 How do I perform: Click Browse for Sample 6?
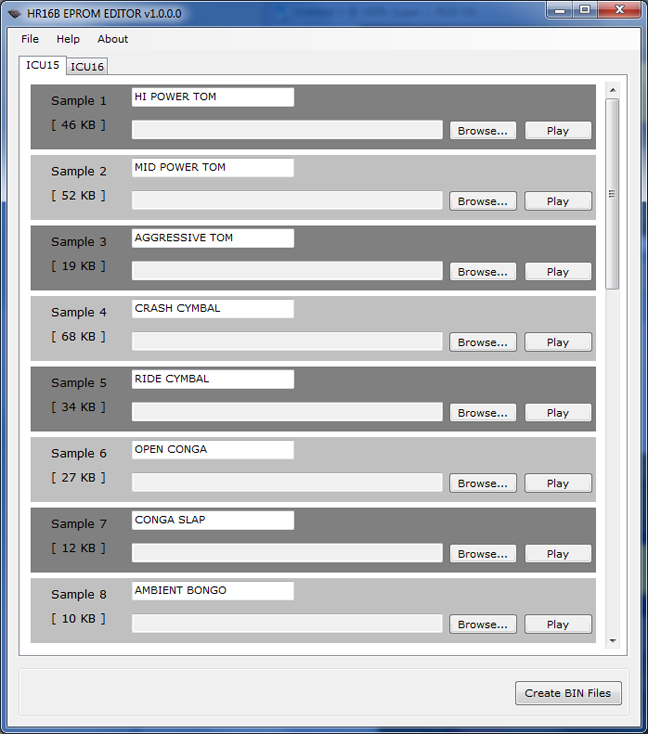click(483, 483)
